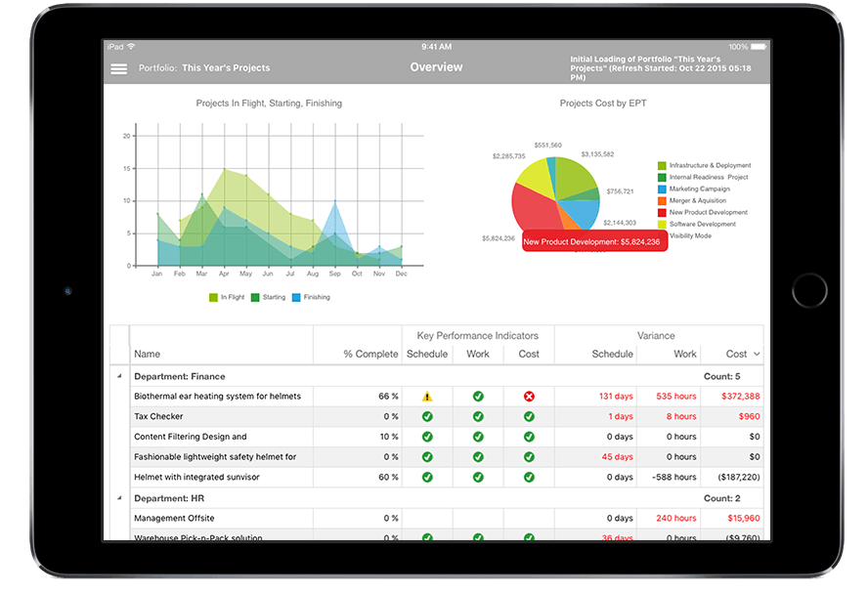Open the hamburger menu icon

118,68
